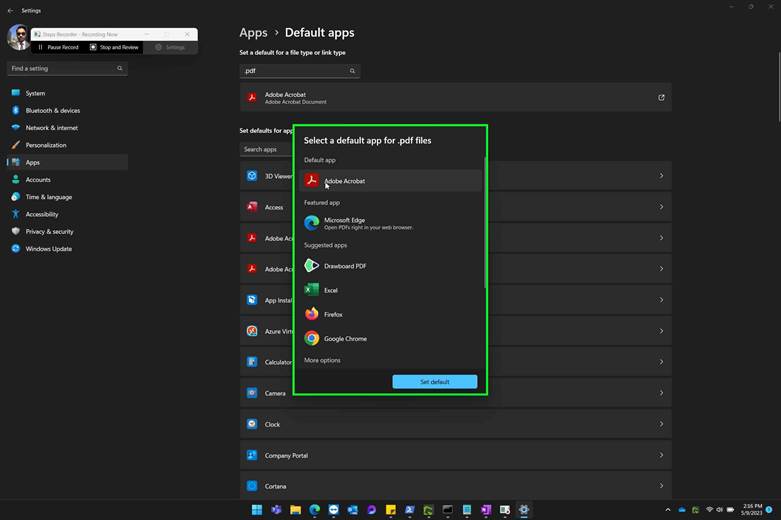Click the .pdf file type search field
The height and width of the screenshot is (520, 781).
[x=299, y=71]
